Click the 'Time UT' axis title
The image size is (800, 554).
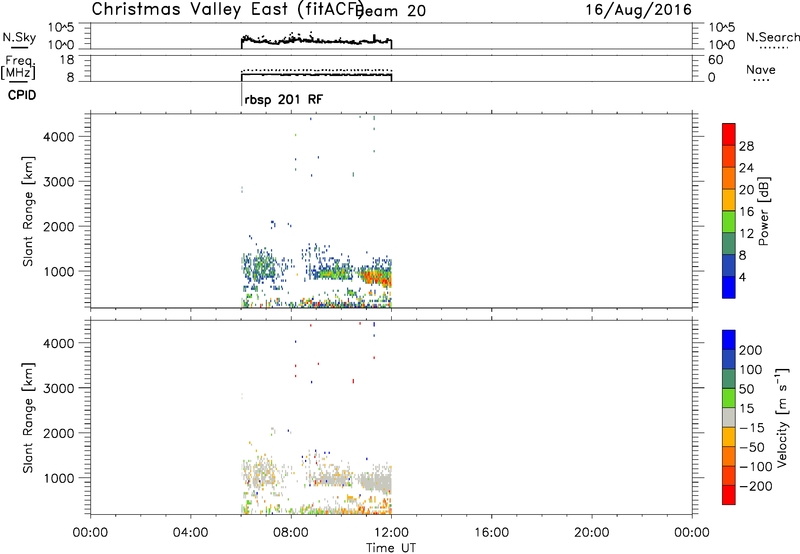(391, 548)
